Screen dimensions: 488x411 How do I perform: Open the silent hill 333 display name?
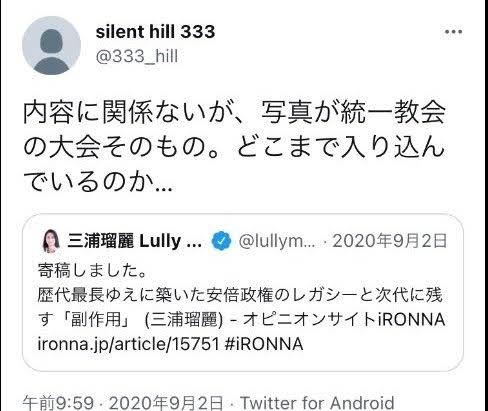pos(155,32)
